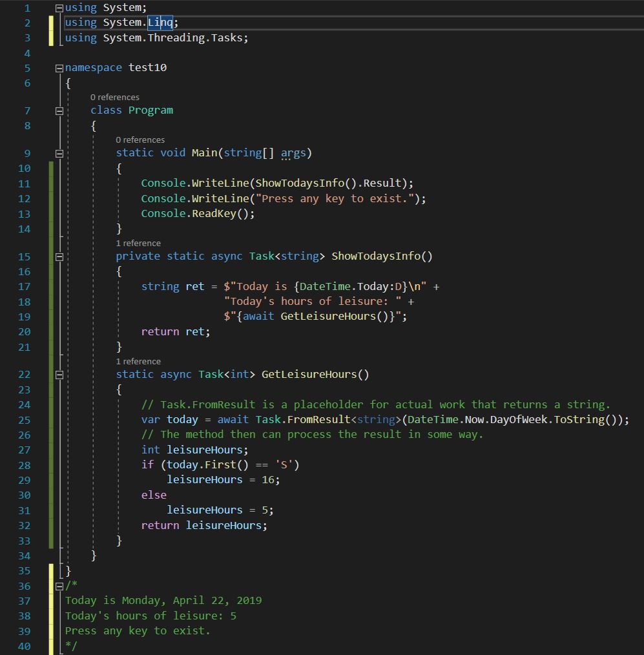Click the string "Today's hours of leisure: " on line 18

pyautogui.click(x=313, y=301)
